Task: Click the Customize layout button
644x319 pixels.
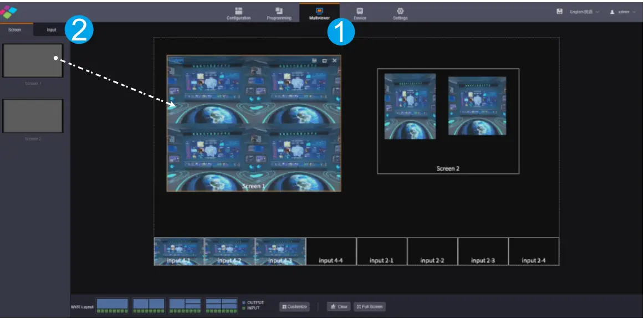Action: [295, 306]
